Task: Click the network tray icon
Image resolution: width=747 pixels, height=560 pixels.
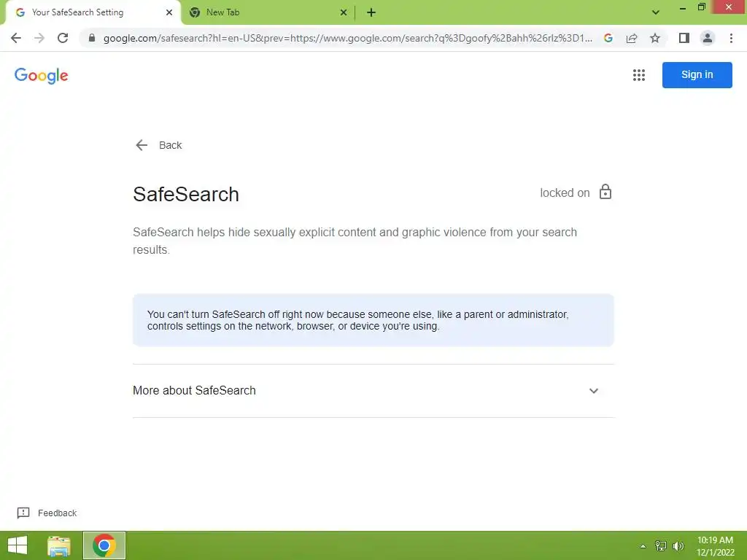Action: (661, 546)
